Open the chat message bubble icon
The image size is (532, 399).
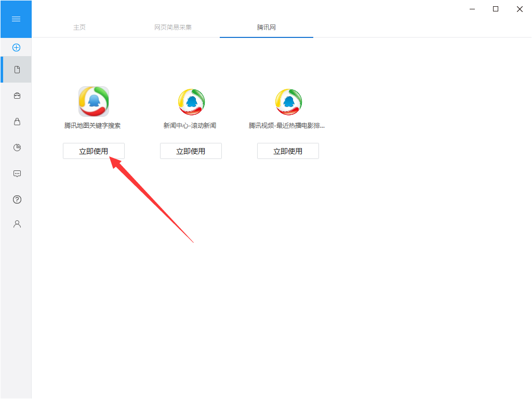pyautogui.click(x=17, y=174)
